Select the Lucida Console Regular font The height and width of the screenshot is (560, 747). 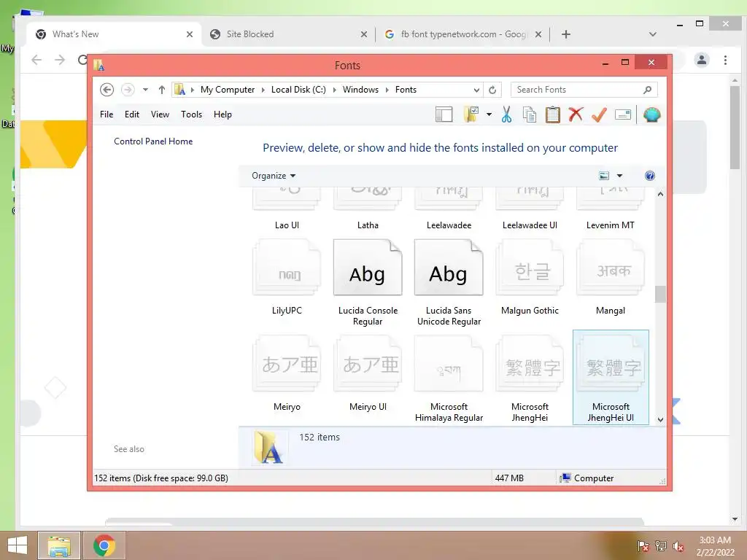click(x=368, y=282)
